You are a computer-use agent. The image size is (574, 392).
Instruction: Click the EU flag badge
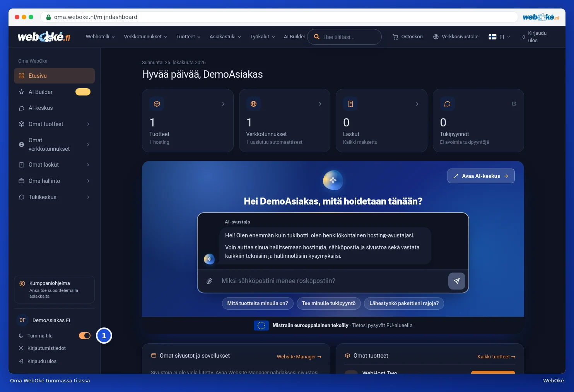click(261, 326)
